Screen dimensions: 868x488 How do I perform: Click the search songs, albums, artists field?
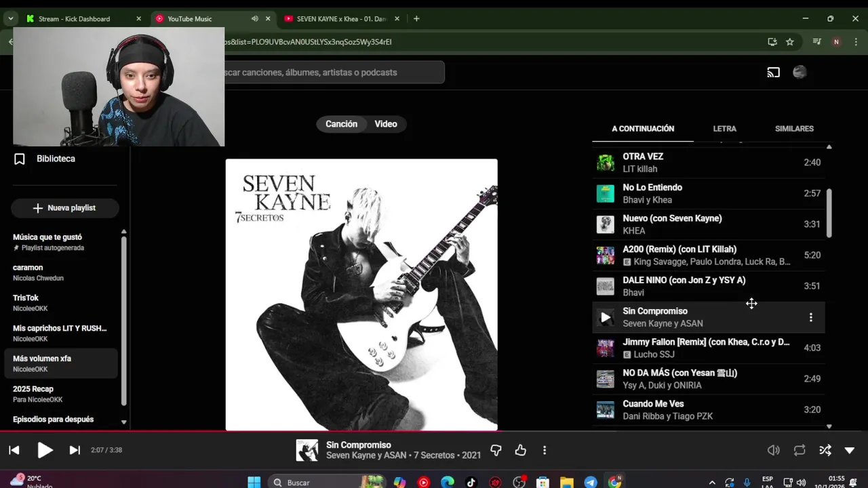(x=334, y=73)
